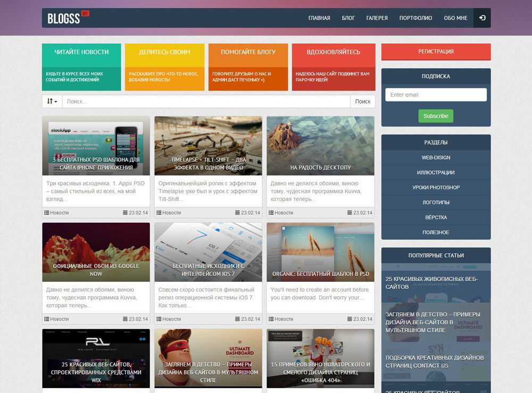The height and width of the screenshot is (393, 532).
Task: Open the orange ПОМОГАЙТЕ БЛОГУ tile
Action: (x=248, y=67)
